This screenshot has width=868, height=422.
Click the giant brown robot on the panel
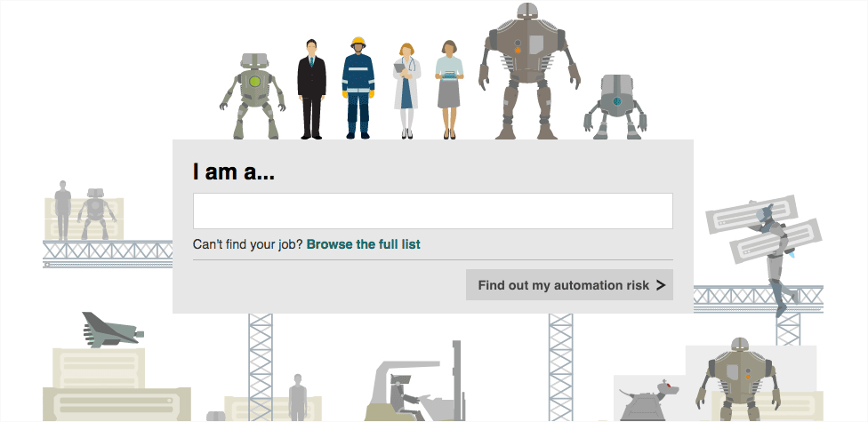tap(528, 71)
